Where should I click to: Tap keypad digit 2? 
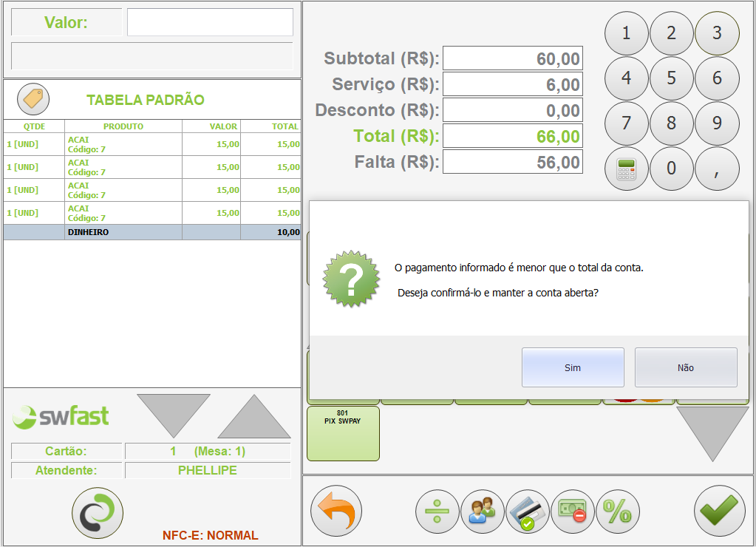pyautogui.click(x=671, y=33)
